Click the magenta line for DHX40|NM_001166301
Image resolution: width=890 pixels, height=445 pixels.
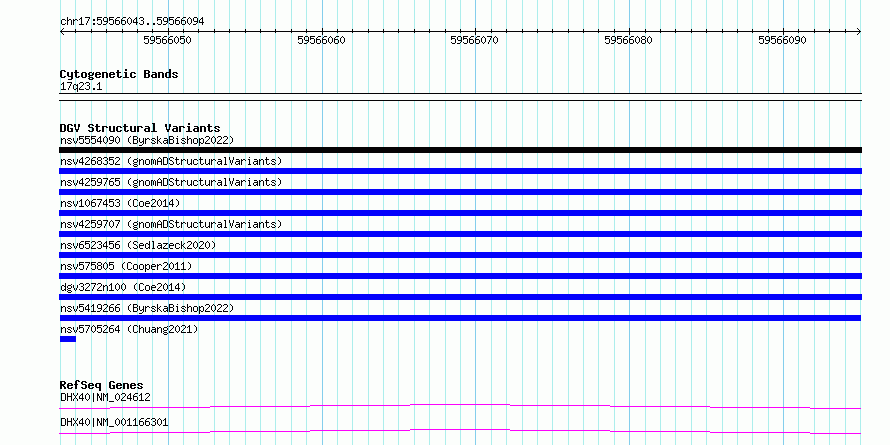click(x=460, y=431)
